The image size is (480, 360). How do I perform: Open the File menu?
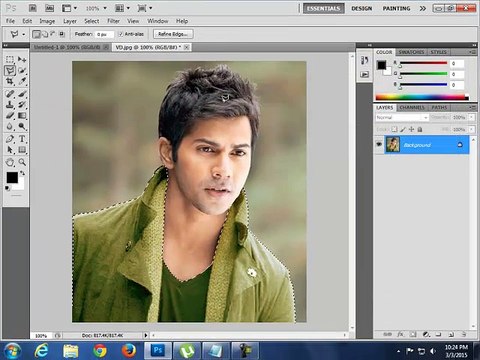[10, 21]
